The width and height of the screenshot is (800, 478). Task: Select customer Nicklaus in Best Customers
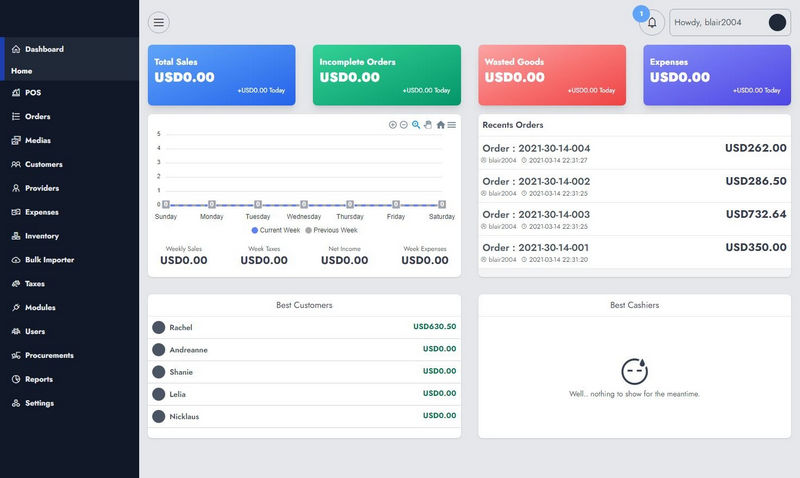pyautogui.click(x=304, y=417)
